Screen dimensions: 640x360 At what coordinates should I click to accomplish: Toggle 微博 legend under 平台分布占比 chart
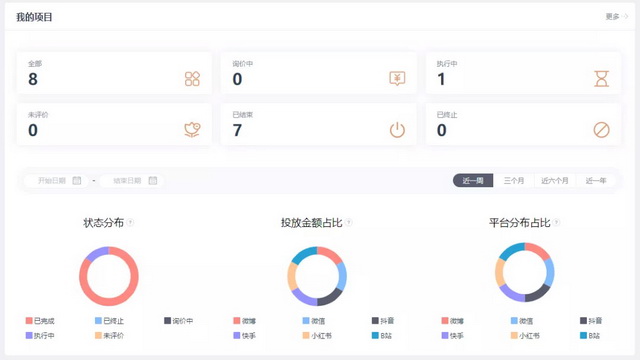click(x=453, y=321)
